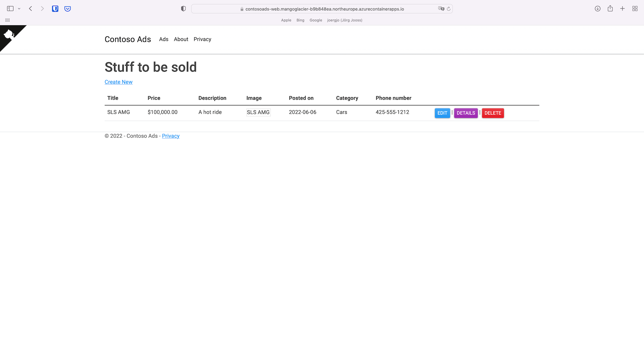Viewport: 644px width, 362px height.
Task: Click the Safari sidebar toggle icon
Action: [10, 9]
